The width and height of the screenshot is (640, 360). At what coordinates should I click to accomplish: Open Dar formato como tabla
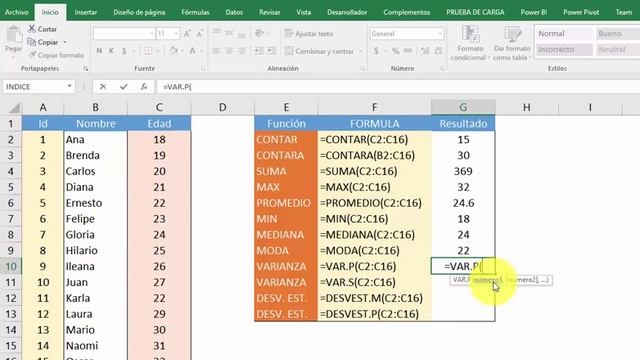pyautogui.click(x=512, y=43)
